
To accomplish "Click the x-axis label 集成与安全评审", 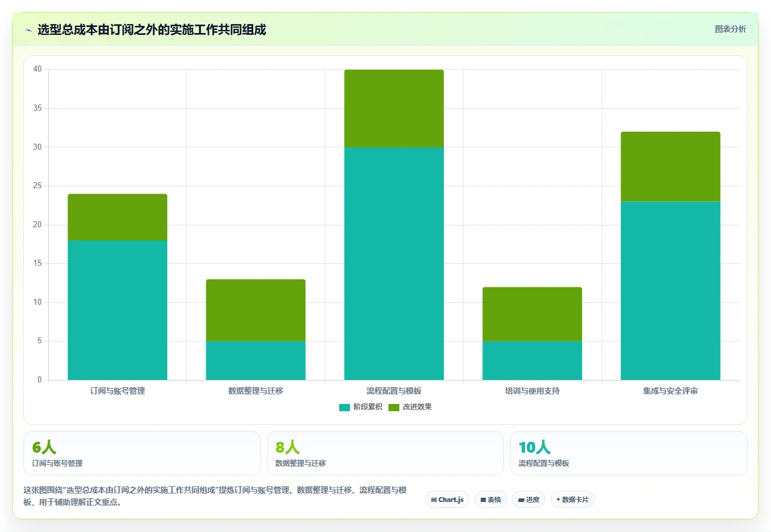I will point(671,391).
